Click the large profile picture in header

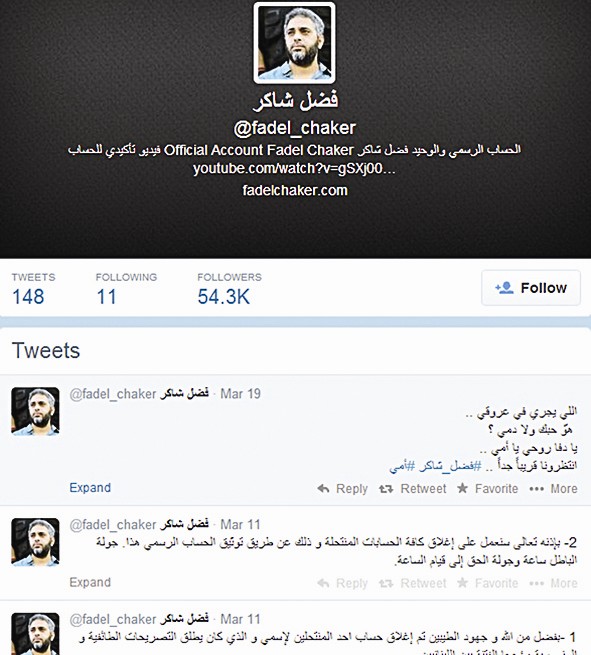[x=294, y=43]
